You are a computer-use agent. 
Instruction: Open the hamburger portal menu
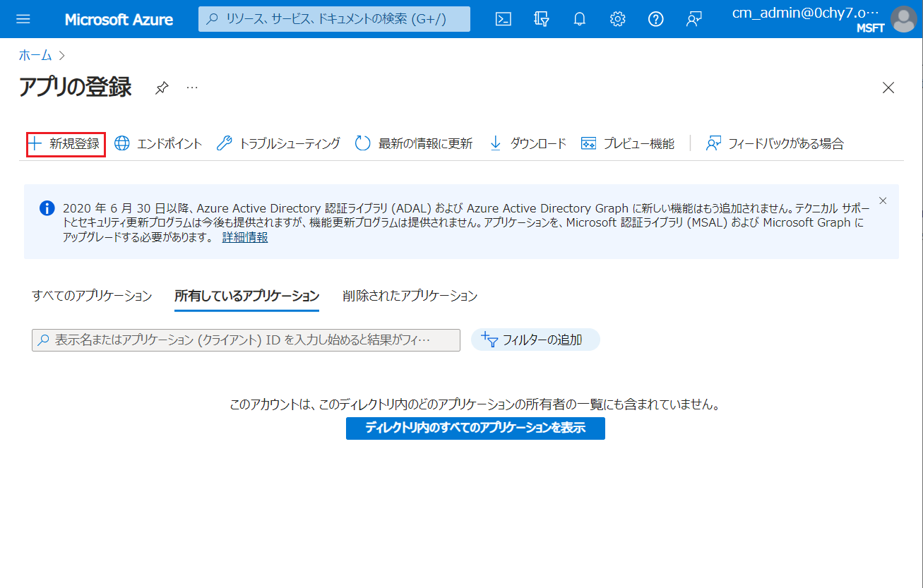coord(23,19)
